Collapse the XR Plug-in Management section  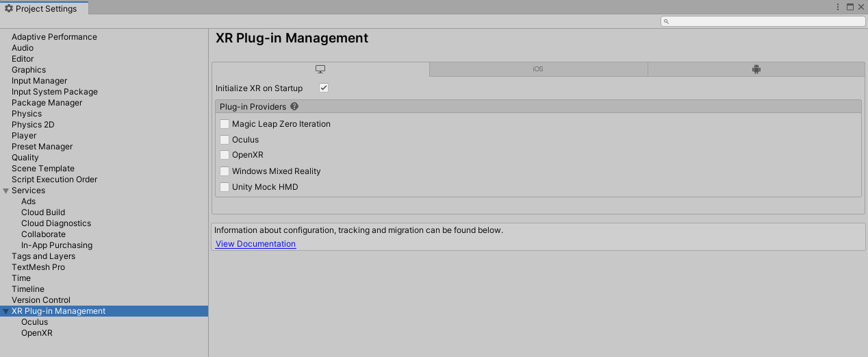[x=6, y=311]
